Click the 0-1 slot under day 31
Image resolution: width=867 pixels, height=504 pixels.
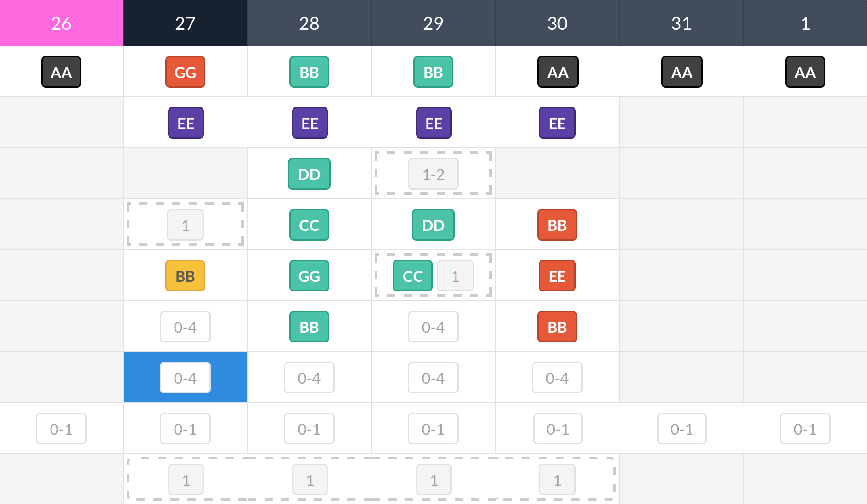click(x=681, y=429)
